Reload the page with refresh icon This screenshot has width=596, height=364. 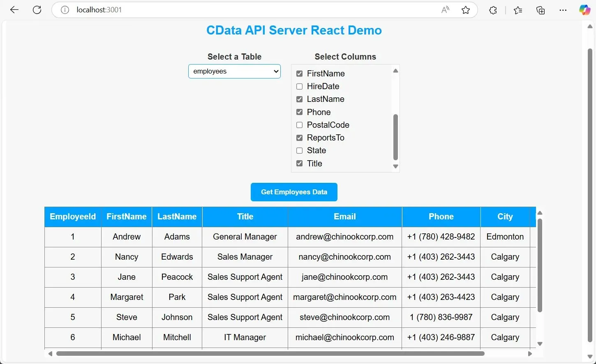tap(37, 10)
